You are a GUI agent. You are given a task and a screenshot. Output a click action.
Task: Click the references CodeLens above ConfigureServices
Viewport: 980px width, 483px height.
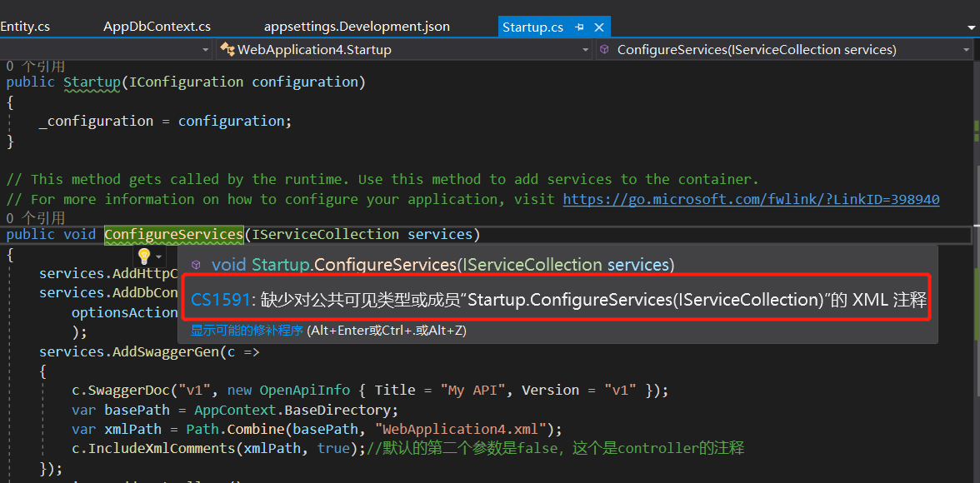click(x=35, y=218)
